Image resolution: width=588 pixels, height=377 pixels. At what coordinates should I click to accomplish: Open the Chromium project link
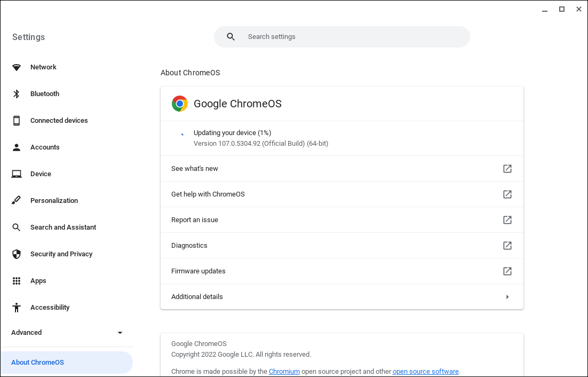point(284,371)
